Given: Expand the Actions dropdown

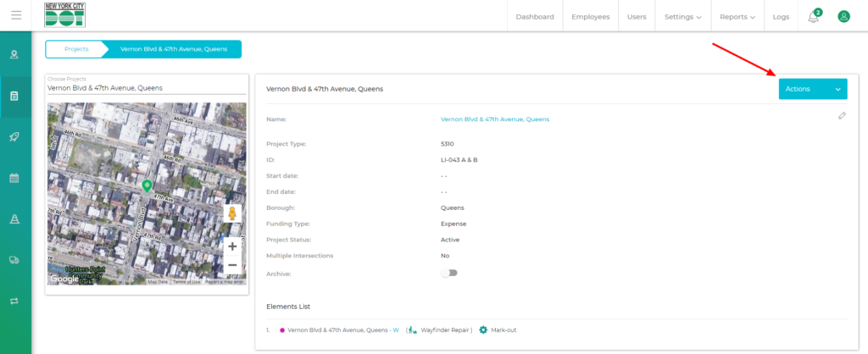Looking at the screenshot, I should point(812,89).
